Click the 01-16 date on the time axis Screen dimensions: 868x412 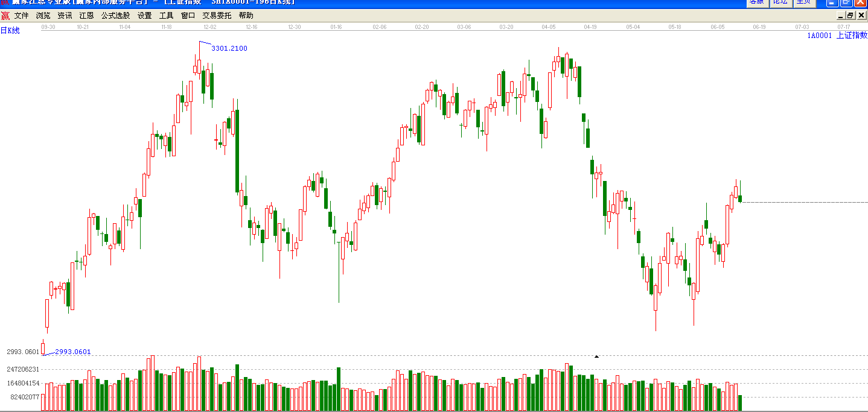click(x=336, y=27)
